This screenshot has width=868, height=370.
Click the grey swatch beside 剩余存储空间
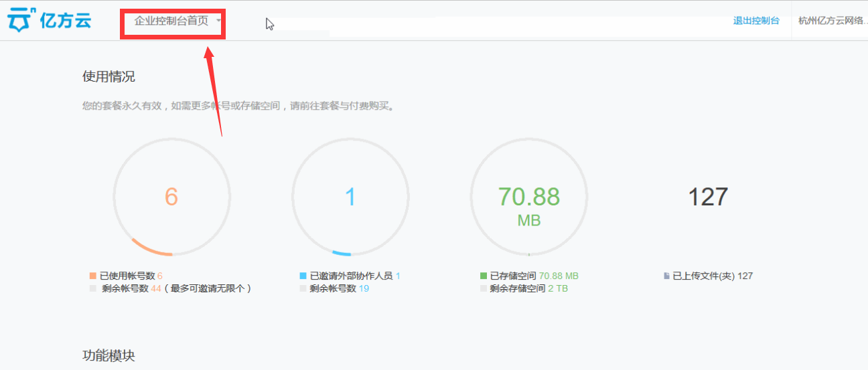(484, 289)
